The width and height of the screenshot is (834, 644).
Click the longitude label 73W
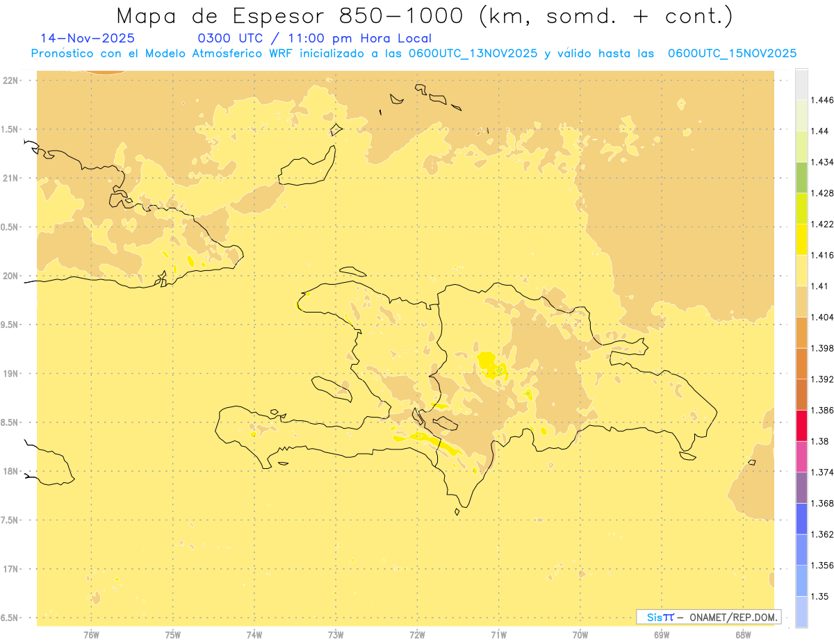(336, 634)
